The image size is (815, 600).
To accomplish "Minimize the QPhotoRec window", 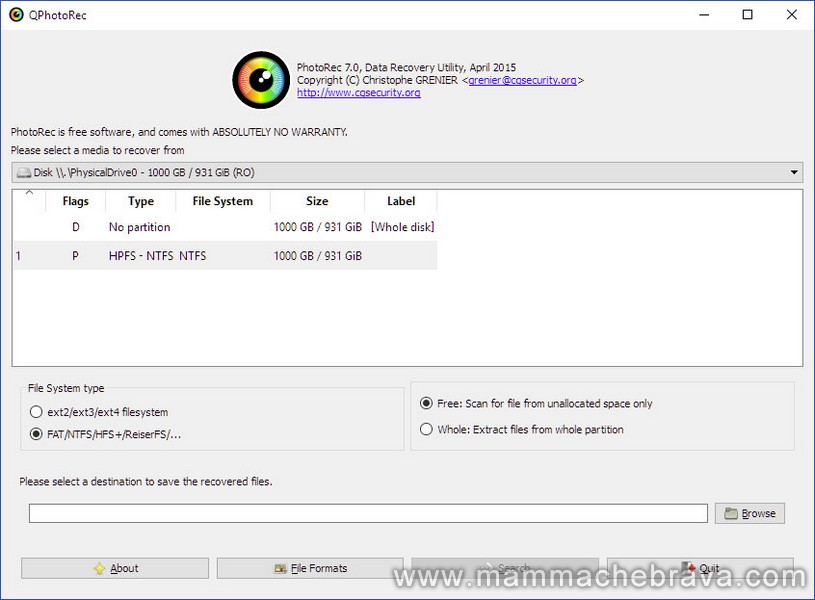I will 704,15.
